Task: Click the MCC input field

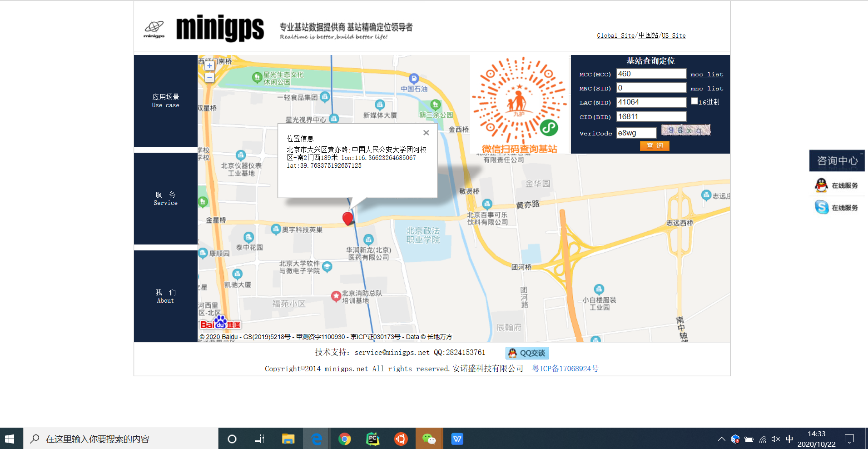Action: (651, 74)
